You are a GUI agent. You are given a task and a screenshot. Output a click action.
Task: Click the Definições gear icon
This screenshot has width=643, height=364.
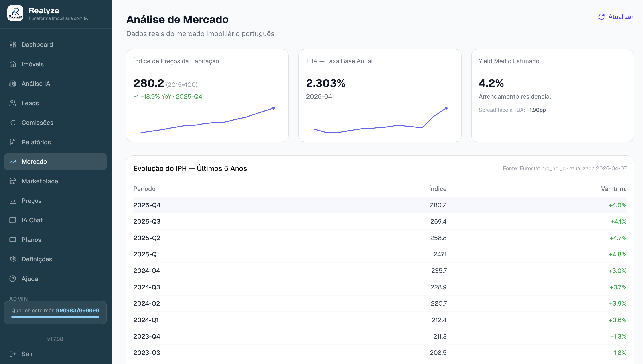[x=12, y=259]
